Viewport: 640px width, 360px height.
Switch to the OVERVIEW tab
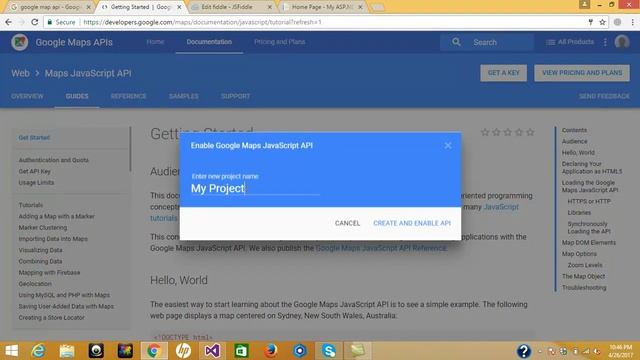(x=27, y=96)
